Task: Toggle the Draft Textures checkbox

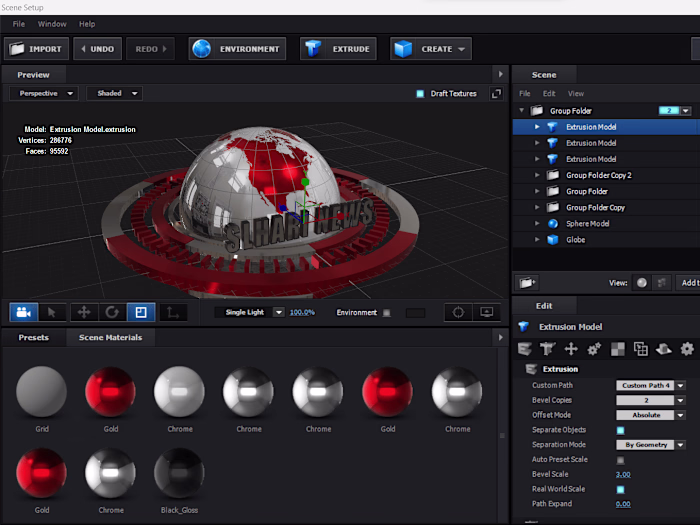Action: 420,93
